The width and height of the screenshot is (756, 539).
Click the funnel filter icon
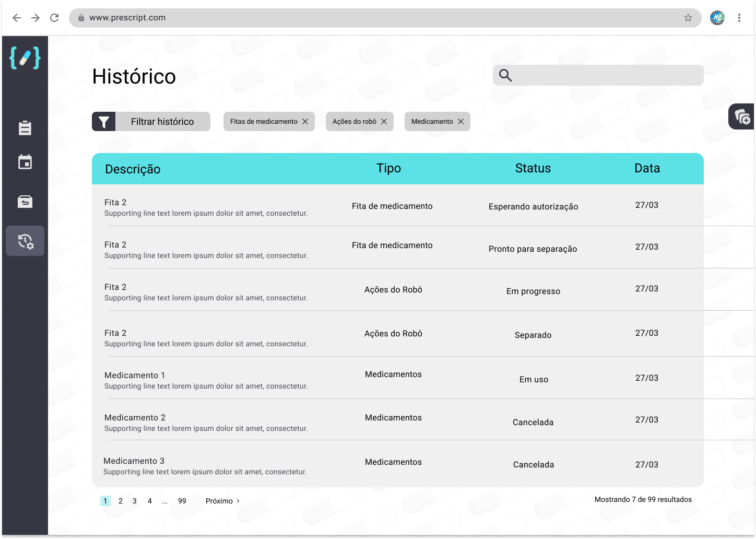(104, 122)
